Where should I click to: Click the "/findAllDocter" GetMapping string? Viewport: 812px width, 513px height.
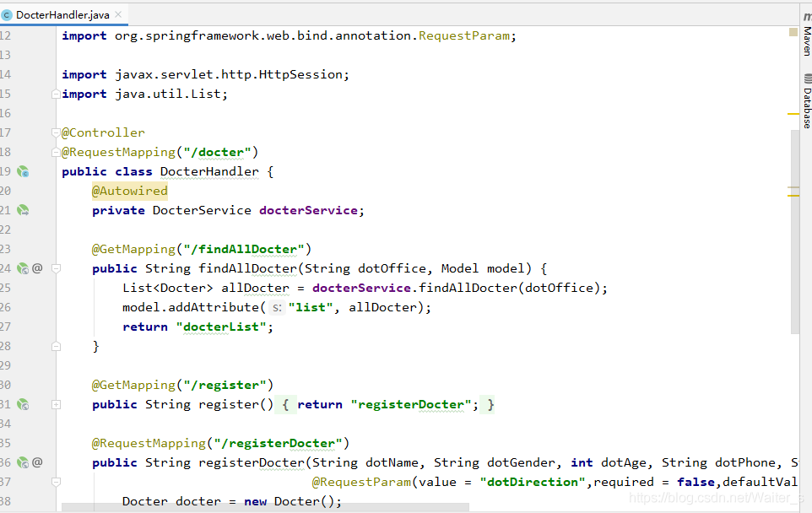click(x=244, y=250)
